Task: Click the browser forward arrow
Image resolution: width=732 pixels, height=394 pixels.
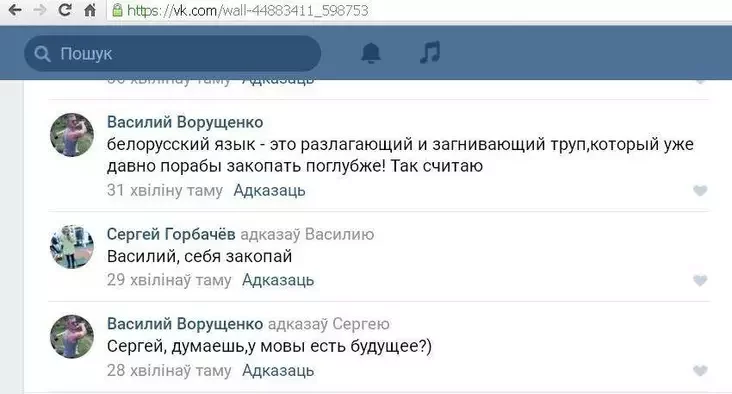Action: (x=40, y=10)
